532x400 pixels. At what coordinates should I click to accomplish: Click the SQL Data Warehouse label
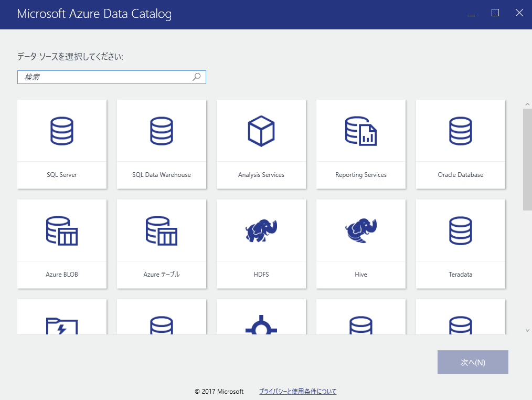tap(162, 175)
